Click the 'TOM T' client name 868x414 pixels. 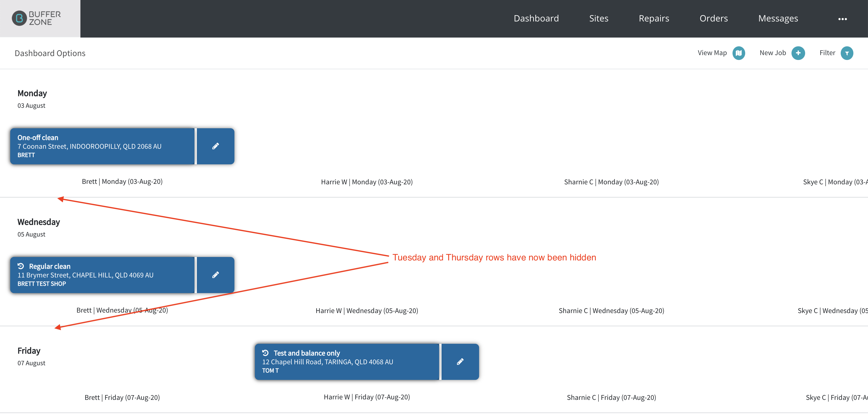click(x=270, y=371)
